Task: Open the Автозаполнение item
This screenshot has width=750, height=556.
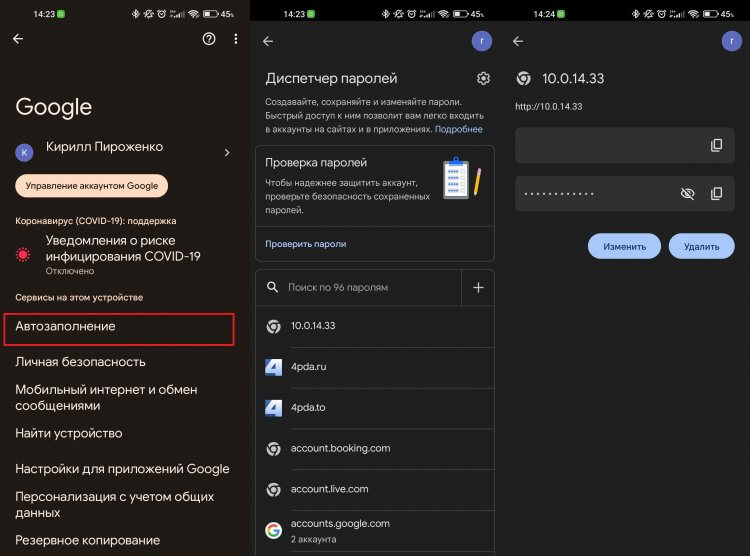Action: pos(119,329)
